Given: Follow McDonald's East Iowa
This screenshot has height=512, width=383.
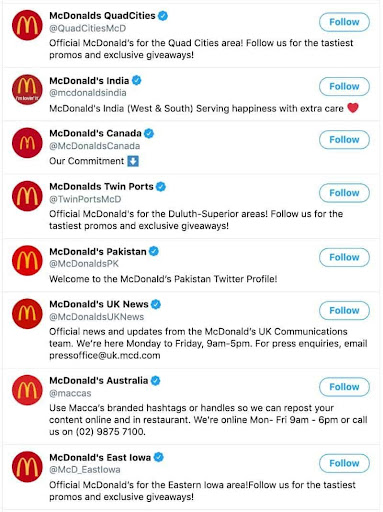Looking at the screenshot, I should [x=344, y=463].
